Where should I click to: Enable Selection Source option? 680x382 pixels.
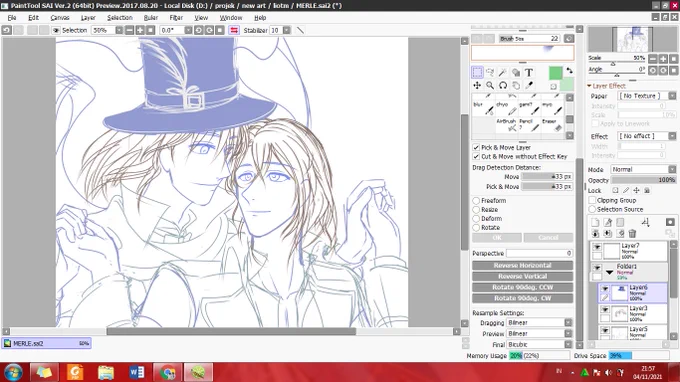[x=592, y=209]
